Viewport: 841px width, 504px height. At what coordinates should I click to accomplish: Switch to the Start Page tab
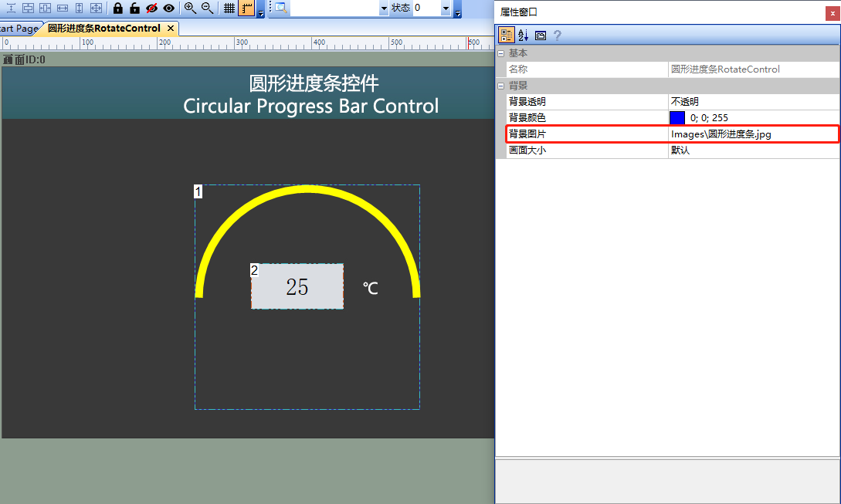click(x=19, y=29)
